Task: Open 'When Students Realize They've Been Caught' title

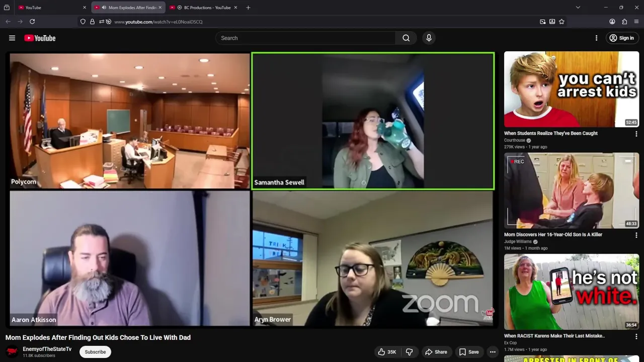Action: (x=551, y=133)
